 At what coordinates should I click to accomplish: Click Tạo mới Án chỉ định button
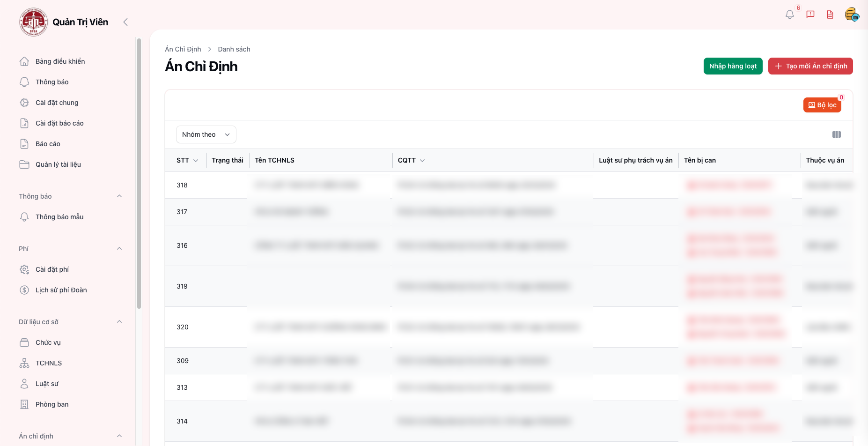(x=810, y=66)
